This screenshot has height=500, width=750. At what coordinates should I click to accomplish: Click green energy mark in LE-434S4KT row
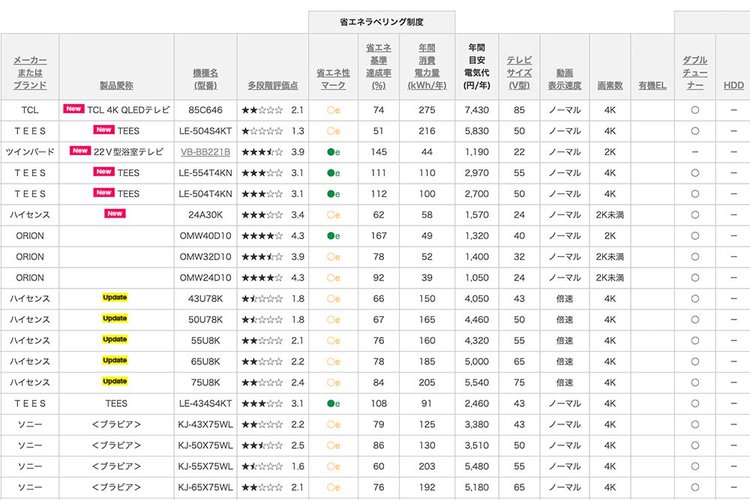pos(333,404)
